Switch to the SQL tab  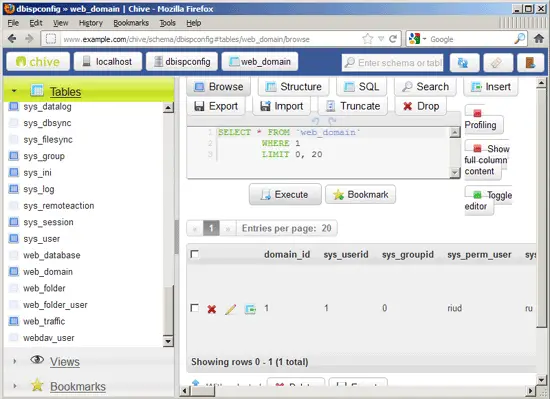pyautogui.click(x=362, y=87)
